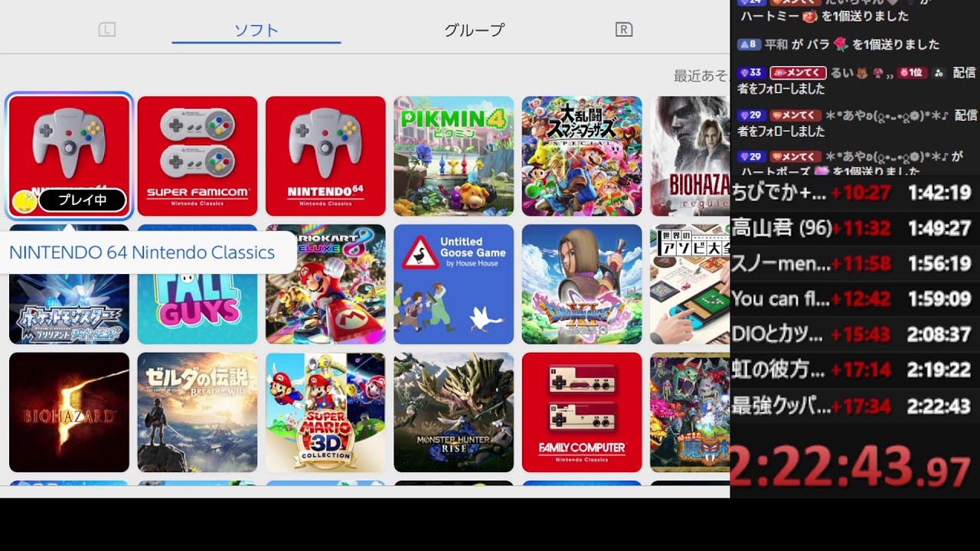Select the 世界のアソビ大全 game tile
Viewport: 980px width, 551px height.
(x=690, y=284)
